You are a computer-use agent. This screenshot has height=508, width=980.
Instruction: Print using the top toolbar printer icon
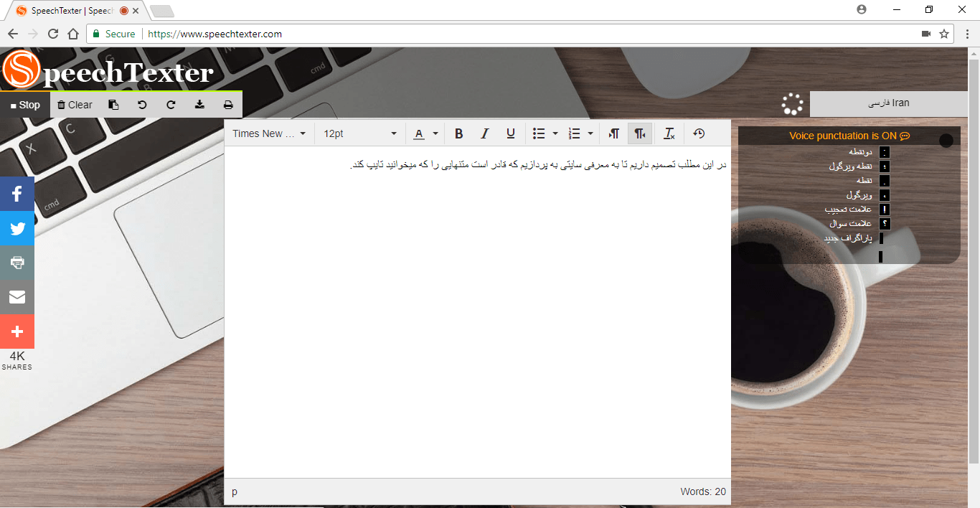point(228,105)
